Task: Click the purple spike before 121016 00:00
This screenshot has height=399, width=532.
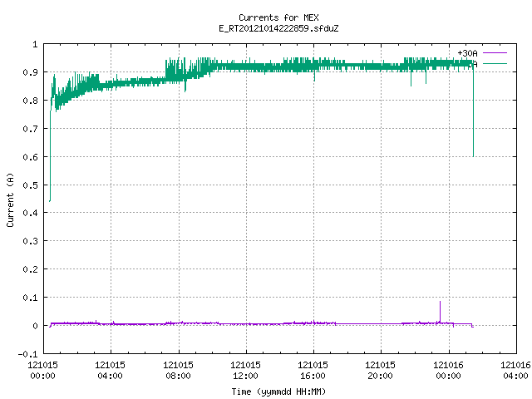Action: point(441,312)
